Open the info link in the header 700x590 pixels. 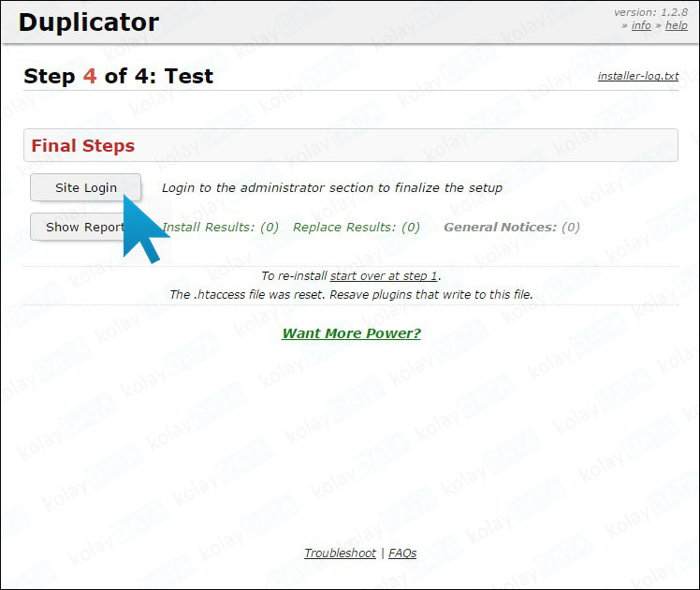pyautogui.click(x=641, y=25)
